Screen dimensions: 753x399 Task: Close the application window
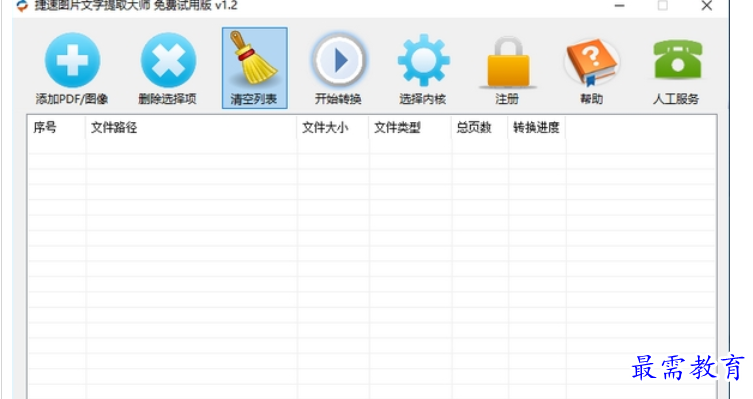(706, 6)
